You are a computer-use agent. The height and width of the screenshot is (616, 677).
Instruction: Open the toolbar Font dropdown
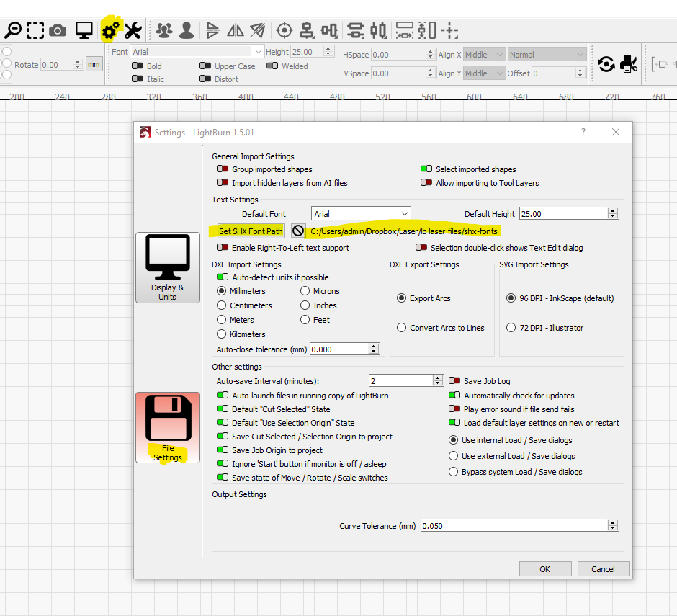tap(197, 52)
